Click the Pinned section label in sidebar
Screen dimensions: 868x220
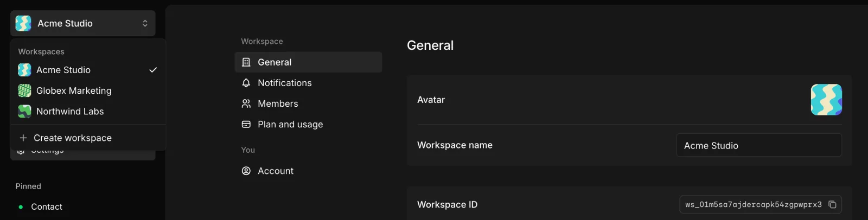tap(28, 186)
